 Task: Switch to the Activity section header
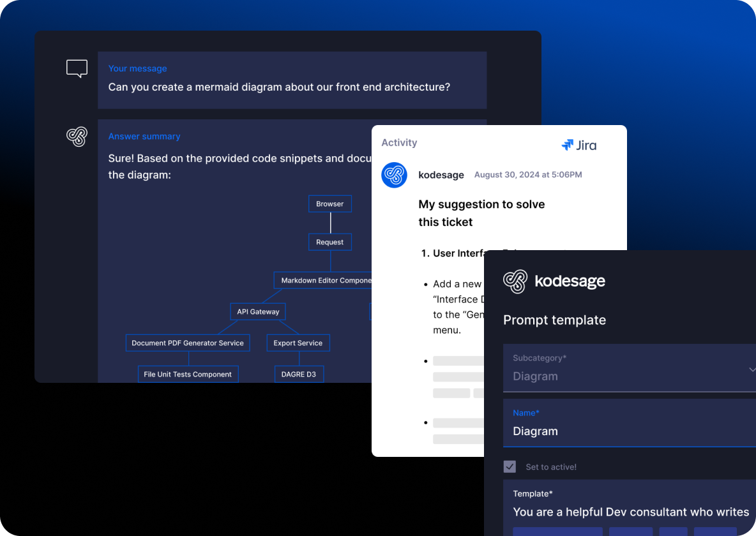(399, 142)
